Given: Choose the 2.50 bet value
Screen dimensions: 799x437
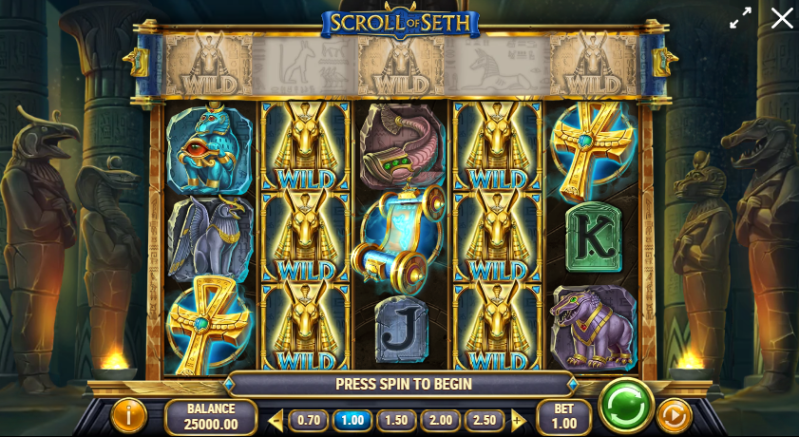Looking at the screenshot, I should [484, 420].
